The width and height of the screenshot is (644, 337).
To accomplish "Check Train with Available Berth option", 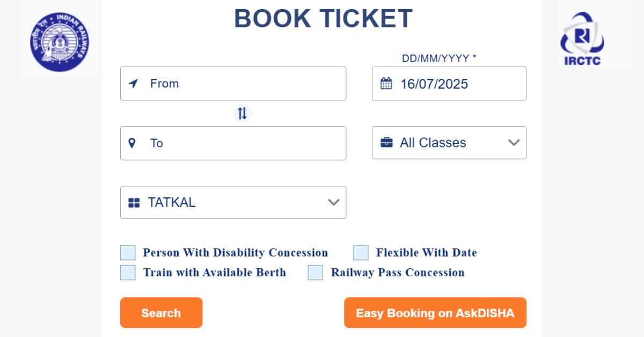I will (x=128, y=273).
